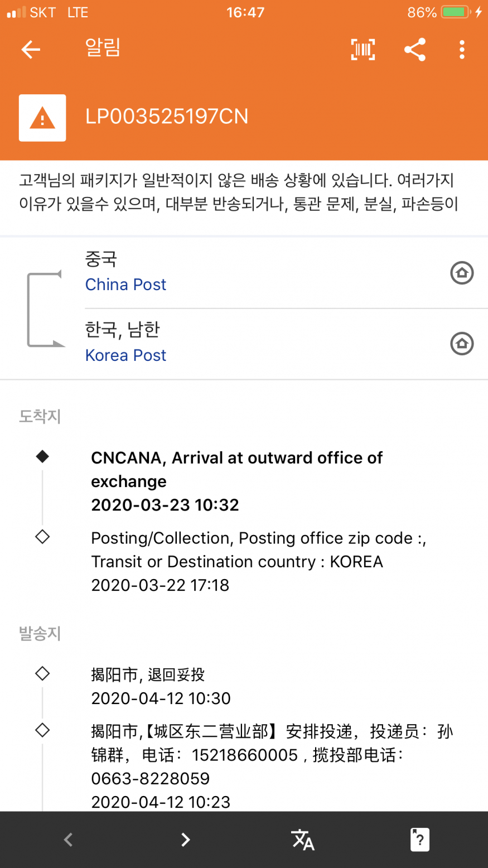
Task: Go to next item with right chevron
Action: (186, 839)
